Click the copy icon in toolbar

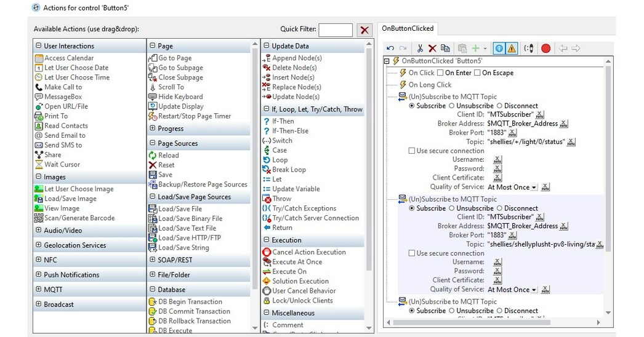click(445, 49)
